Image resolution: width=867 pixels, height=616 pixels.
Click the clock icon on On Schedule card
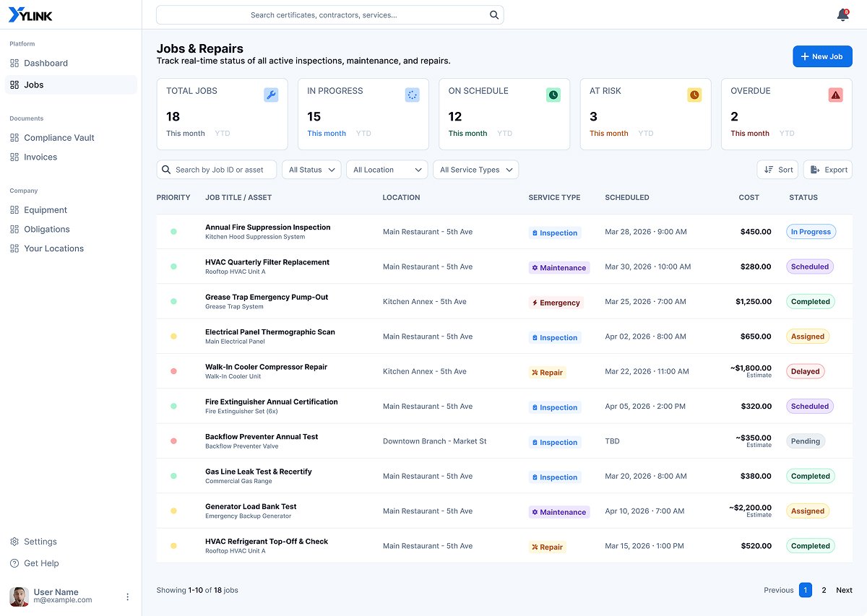coord(553,95)
